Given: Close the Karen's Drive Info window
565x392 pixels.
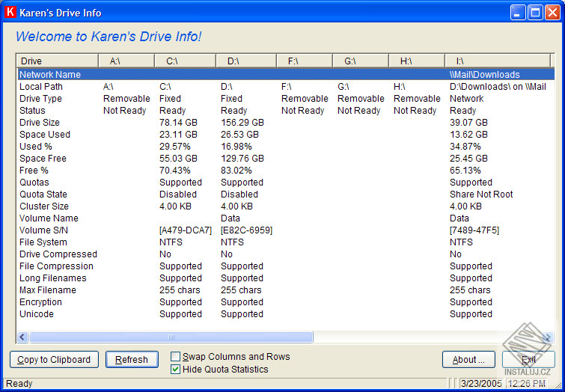Looking at the screenshot, I should click(552, 13).
